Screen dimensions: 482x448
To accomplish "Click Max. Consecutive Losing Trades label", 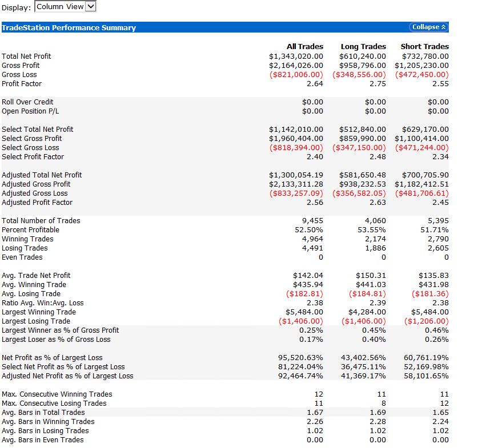I will click(x=54, y=403).
